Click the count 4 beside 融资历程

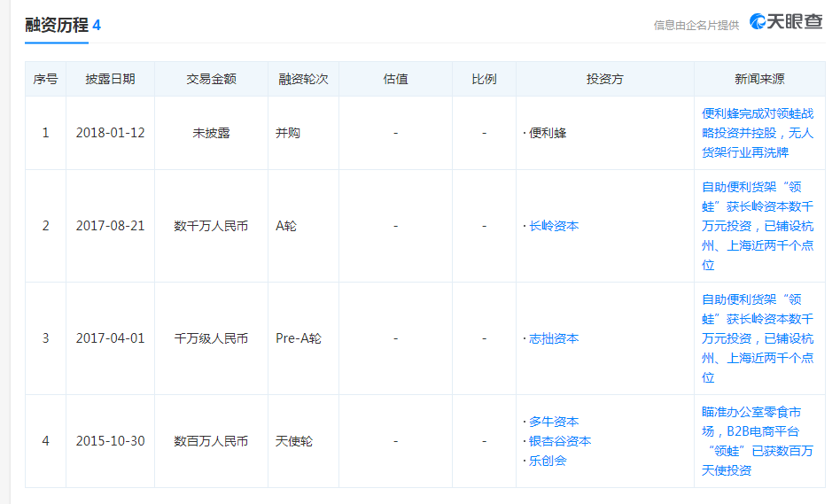pyautogui.click(x=97, y=25)
